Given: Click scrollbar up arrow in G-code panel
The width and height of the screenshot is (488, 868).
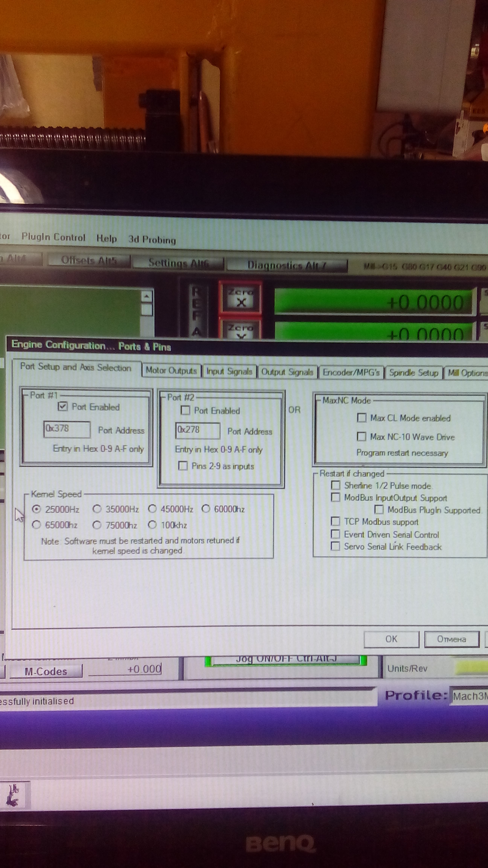Looking at the screenshot, I should (x=147, y=296).
